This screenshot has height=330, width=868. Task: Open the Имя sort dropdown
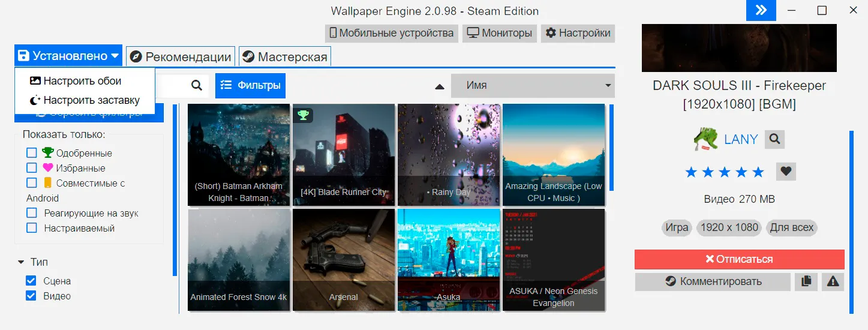pyautogui.click(x=533, y=86)
